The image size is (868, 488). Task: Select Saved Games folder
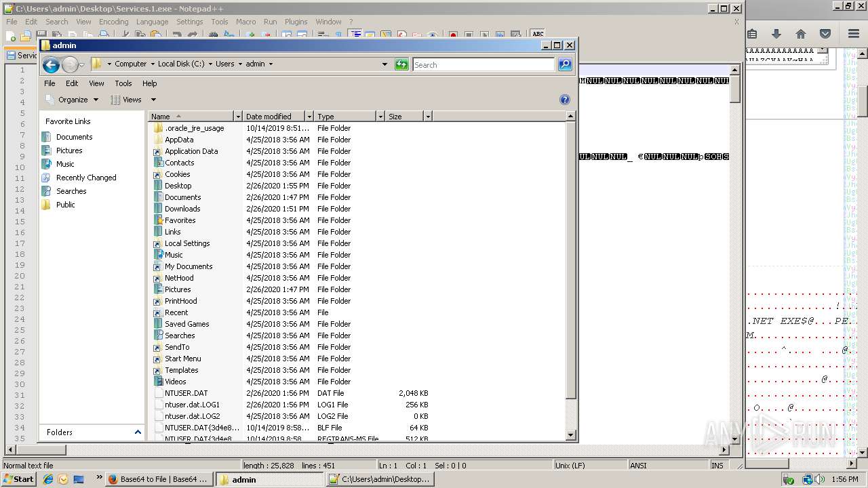coord(186,324)
